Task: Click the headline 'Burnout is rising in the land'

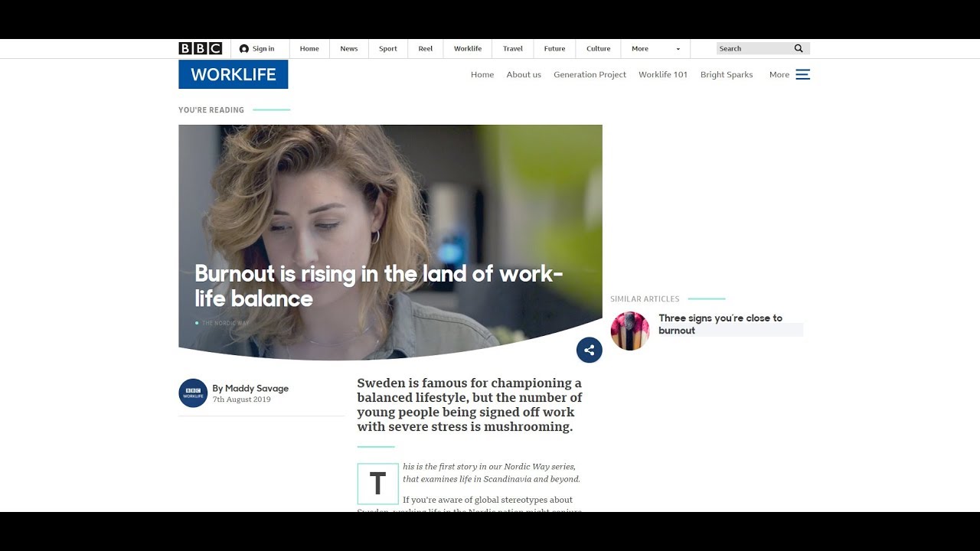Action: pyautogui.click(x=378, y=285)
